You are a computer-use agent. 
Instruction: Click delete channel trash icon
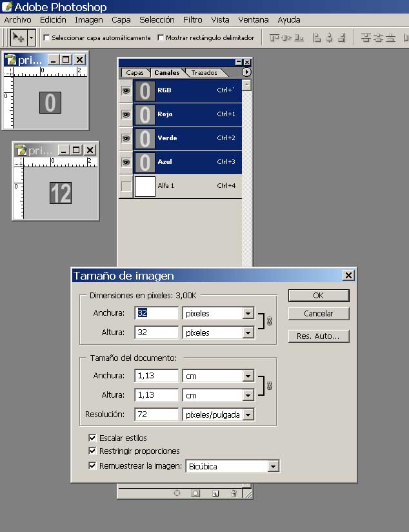[234, 493]
